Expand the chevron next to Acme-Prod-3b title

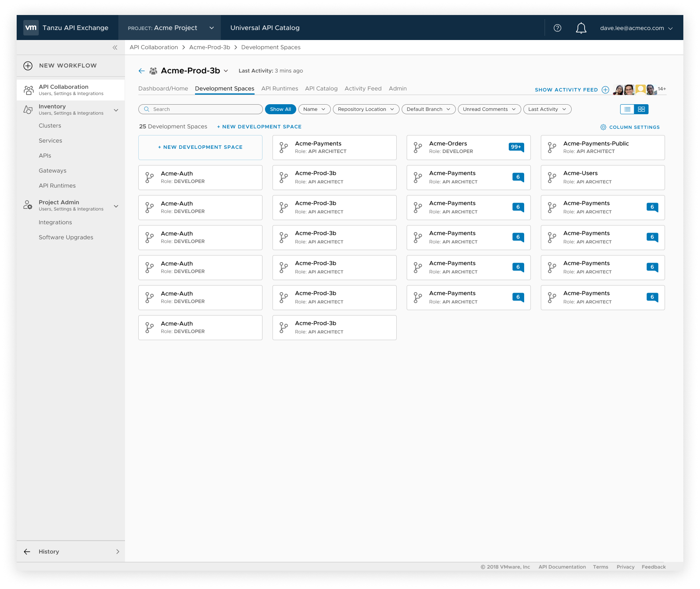point(226,71)
